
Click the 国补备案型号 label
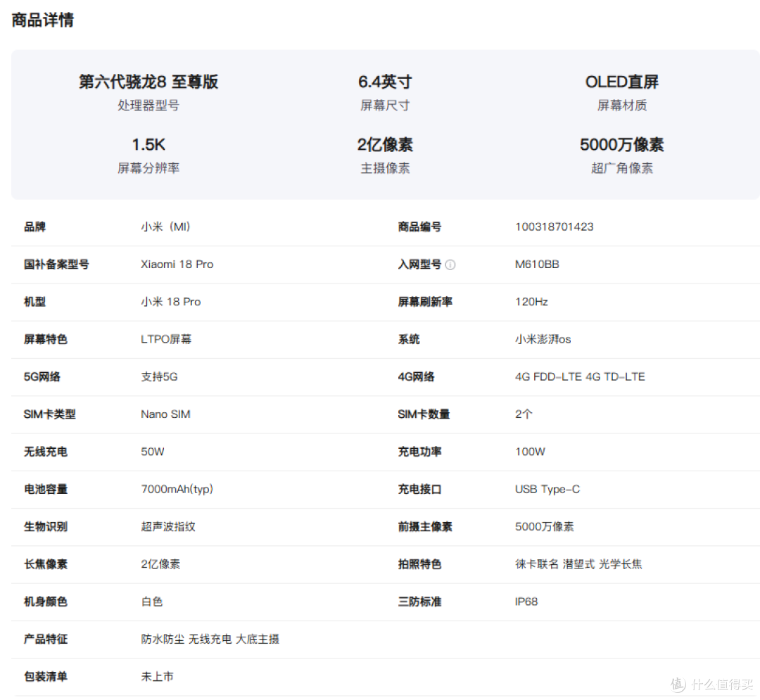pos(57,265)
